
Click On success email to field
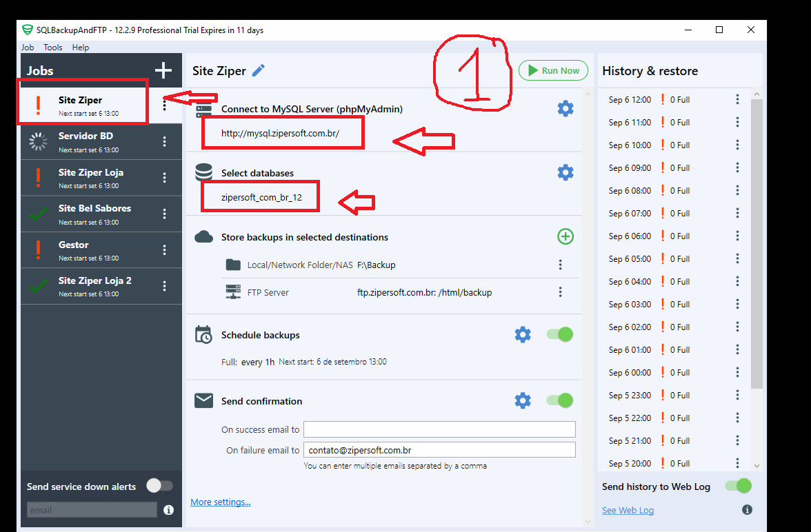[440, 429]
